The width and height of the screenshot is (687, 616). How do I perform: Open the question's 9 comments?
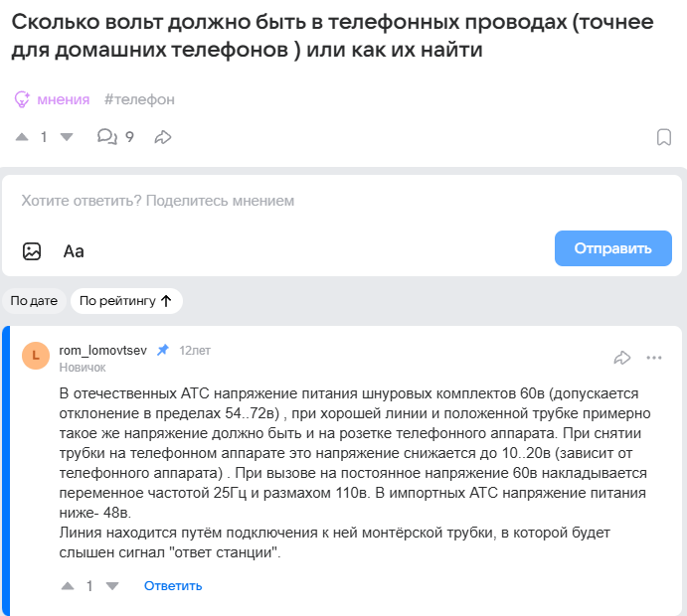(114, 137)
